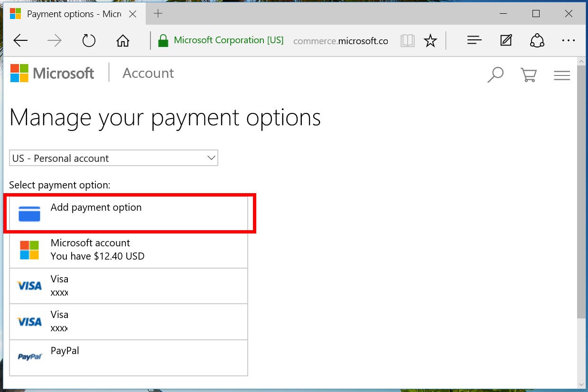View the shopping cart

[528, 75]
